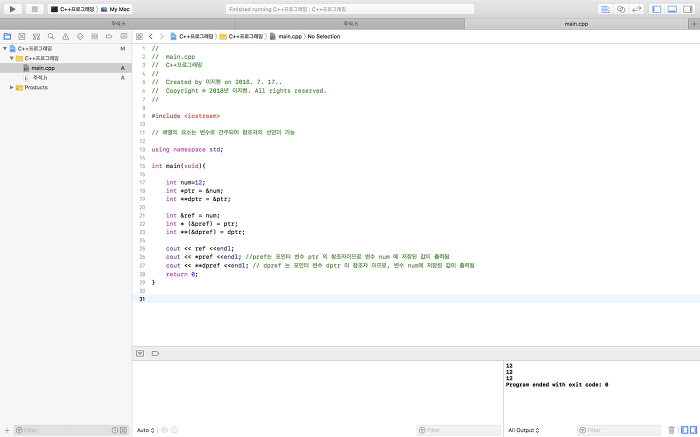Click the '#include <iostream>' code line
This screenshot has height=437, width=700.
pyautogui.click(x=186, y=116)
